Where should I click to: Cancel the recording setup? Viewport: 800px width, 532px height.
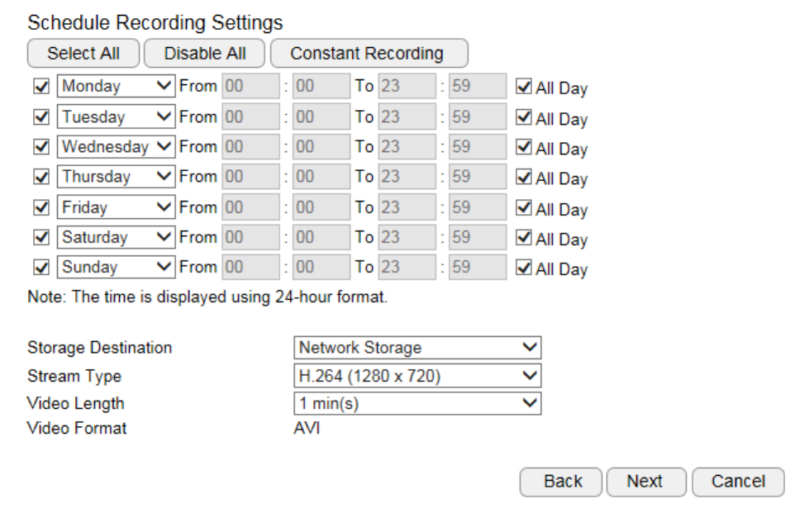click(x=738, y=482)
